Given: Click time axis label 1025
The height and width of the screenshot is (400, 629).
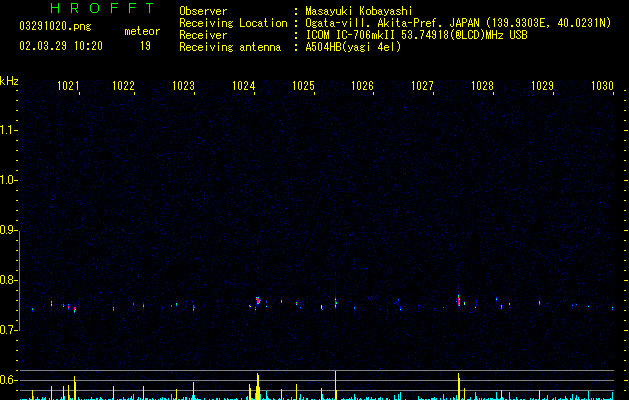Looking at the screenshot, I should 303,86.
